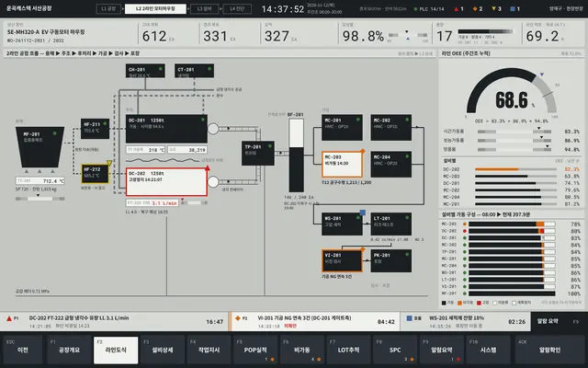Click P2 VI-201 NG consecutive alarm banner

click(x=315, y=321)
